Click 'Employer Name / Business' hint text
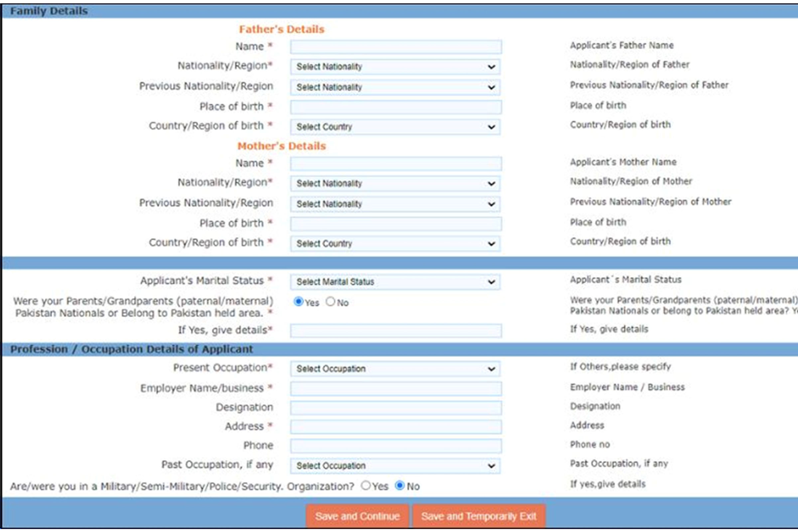The width and height of the screenshot is (798, 532). 627,387
